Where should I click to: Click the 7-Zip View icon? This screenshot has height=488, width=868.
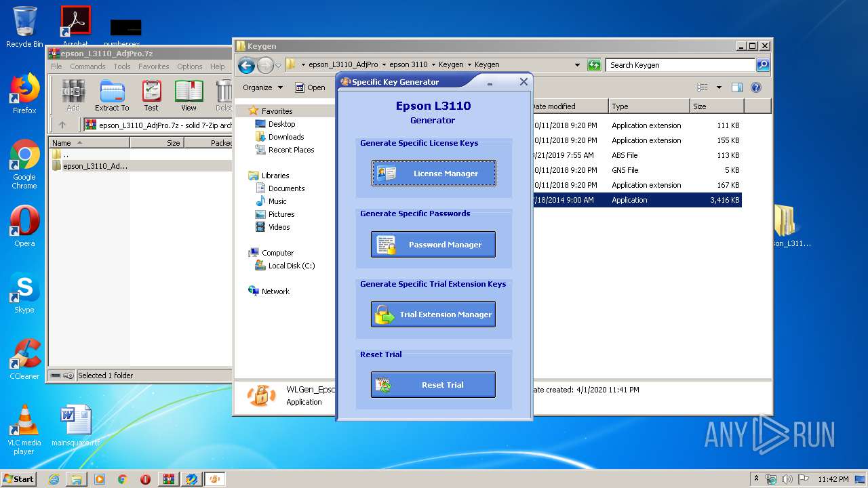[189, 96]
